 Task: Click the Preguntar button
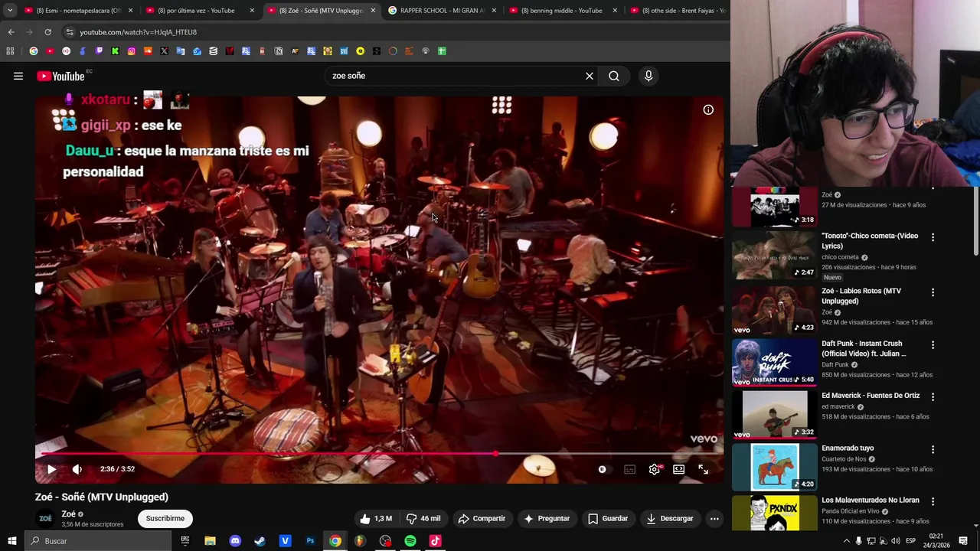pos(547,518)
